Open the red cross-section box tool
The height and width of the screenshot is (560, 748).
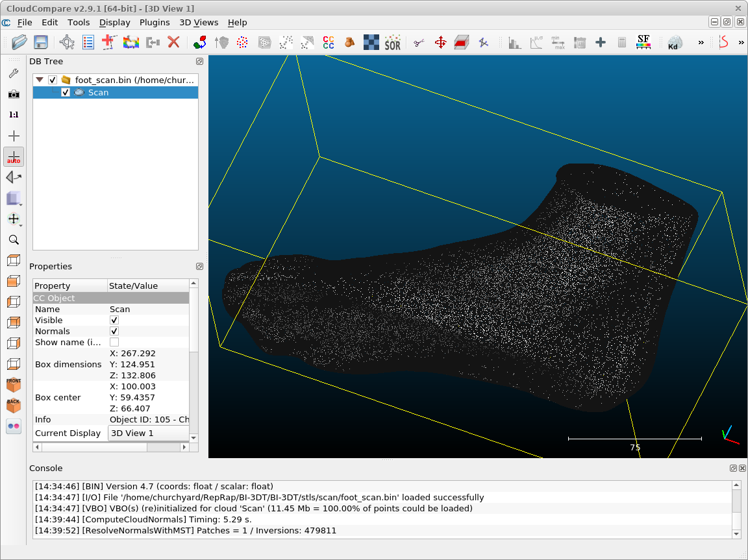(461, 42)
